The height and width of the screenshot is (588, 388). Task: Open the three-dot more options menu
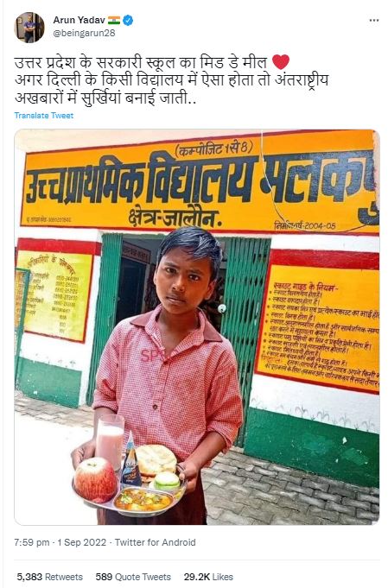(x=373, y=20)
